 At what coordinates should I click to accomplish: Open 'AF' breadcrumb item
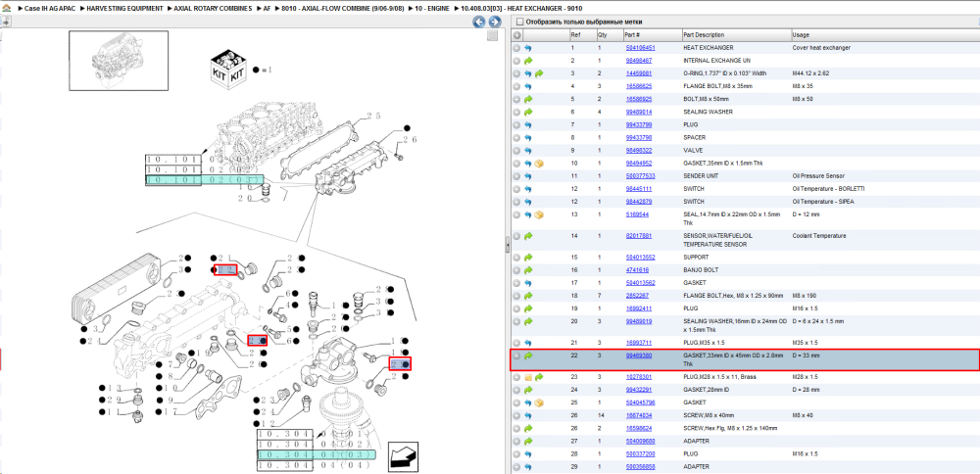268,9
